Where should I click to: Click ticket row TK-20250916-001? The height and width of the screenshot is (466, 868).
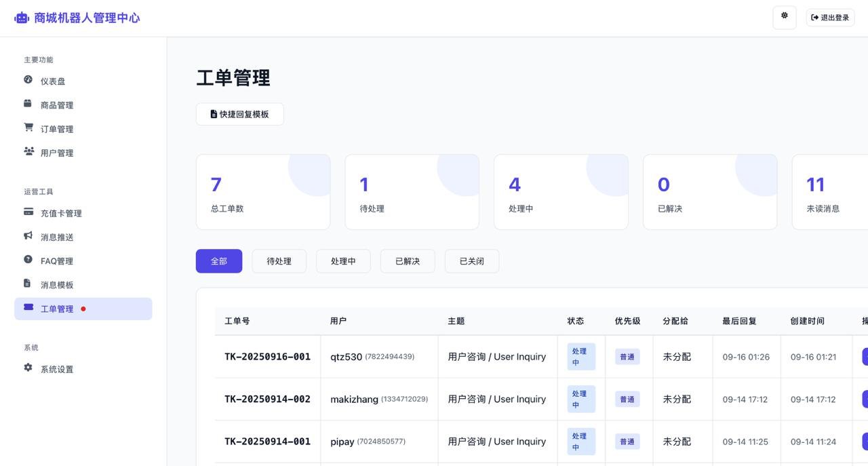click(267, 356)
